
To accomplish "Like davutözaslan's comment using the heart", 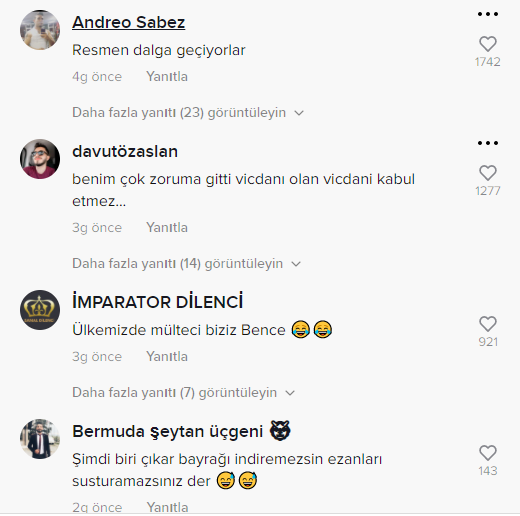I will pos(488,173).
